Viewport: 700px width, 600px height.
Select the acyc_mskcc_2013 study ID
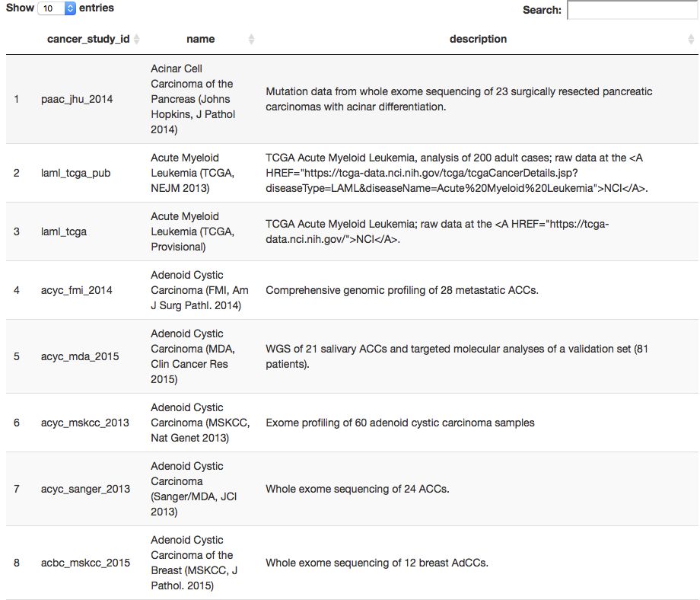pos(85,423)
